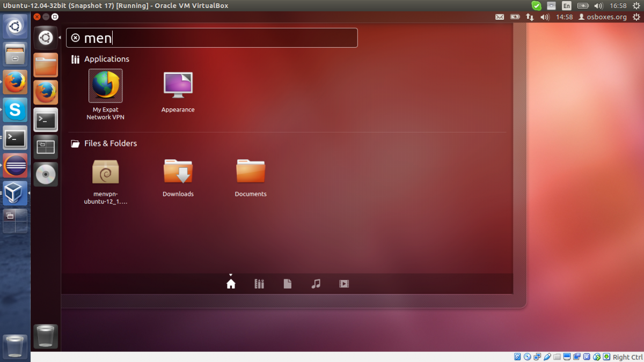Switch to the Music lens
The image size is (644, 362).
coord(316,283)
